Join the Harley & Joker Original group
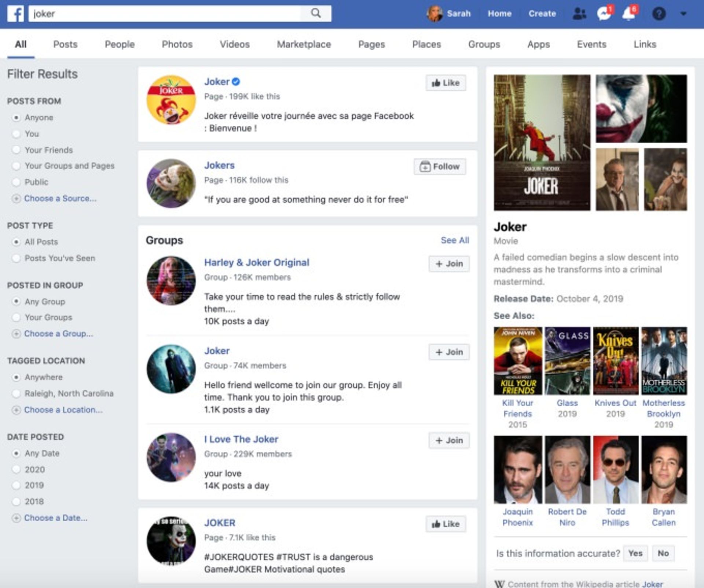704x588 pixels. pos(449,264)
